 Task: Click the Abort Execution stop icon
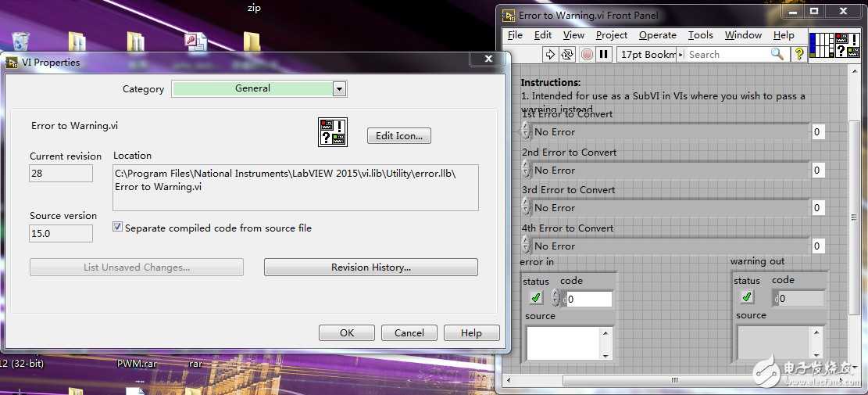pos(588,54)
